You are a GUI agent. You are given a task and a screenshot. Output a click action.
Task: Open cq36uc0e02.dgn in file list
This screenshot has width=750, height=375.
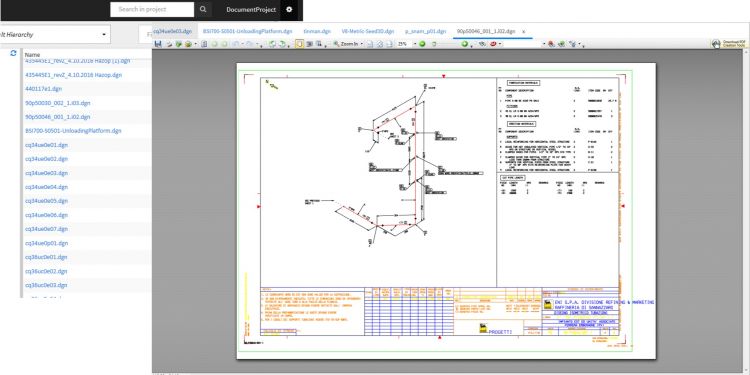46,271
